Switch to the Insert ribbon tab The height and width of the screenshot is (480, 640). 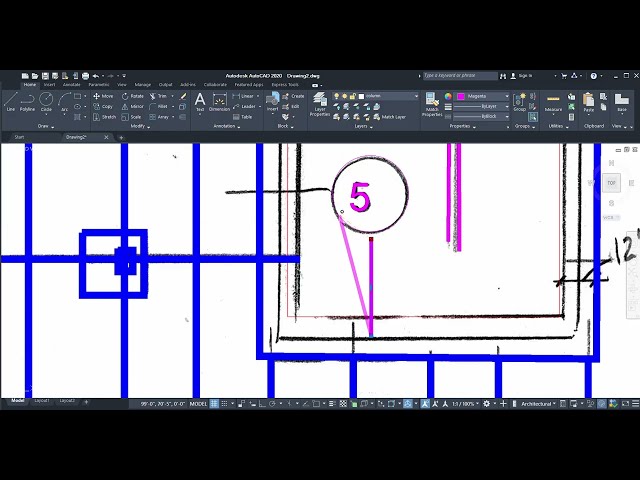tap(49, 85)
